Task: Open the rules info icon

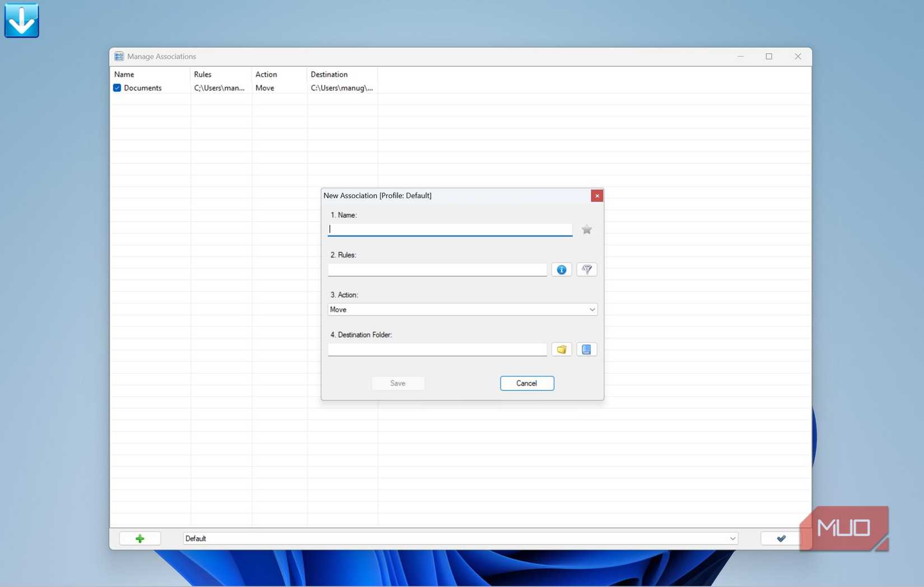Action: [x=561, y=270]
